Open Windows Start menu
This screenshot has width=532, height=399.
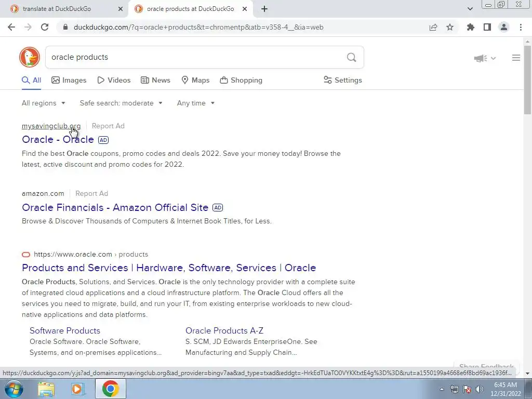[14, 389]
